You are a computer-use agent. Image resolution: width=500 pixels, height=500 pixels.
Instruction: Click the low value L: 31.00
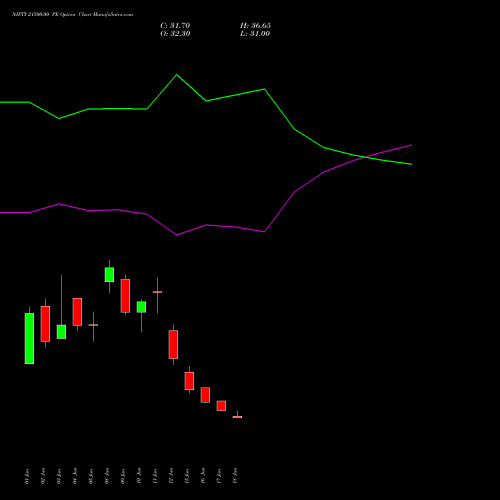pos(255,34)
